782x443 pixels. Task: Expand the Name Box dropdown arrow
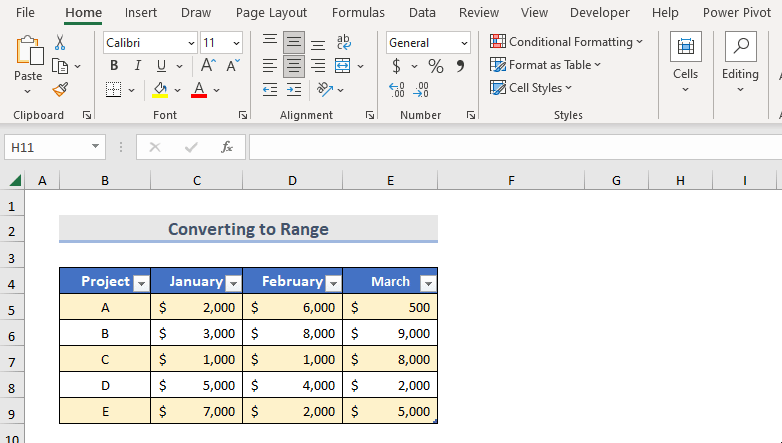coord(95,147)
